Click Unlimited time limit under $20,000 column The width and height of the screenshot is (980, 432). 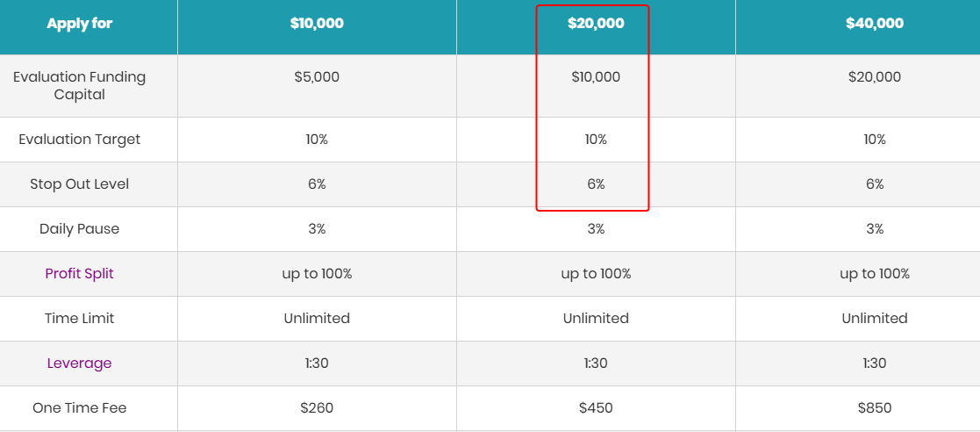[x=596, y=318]
